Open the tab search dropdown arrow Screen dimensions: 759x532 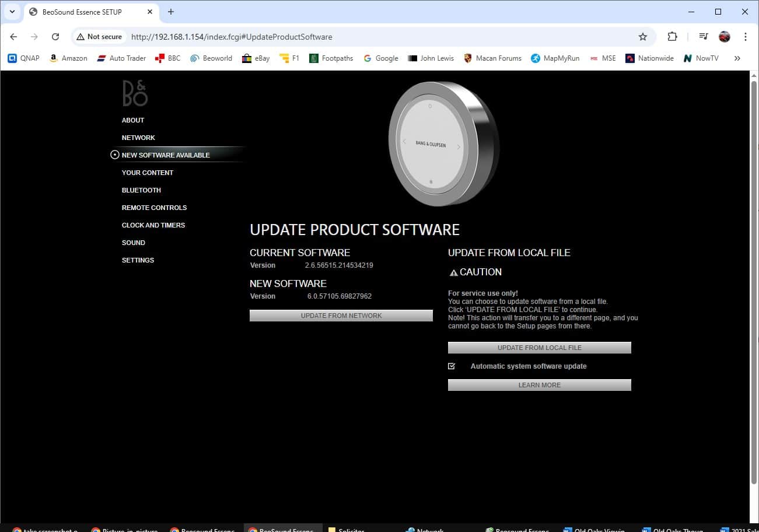coord(12,12)
